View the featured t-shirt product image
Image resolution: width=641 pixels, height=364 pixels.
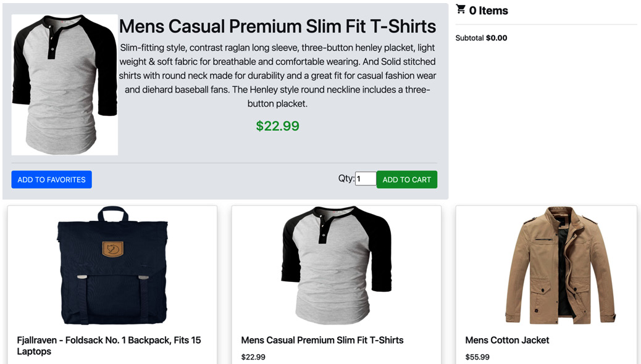click(x=64, y=84)
